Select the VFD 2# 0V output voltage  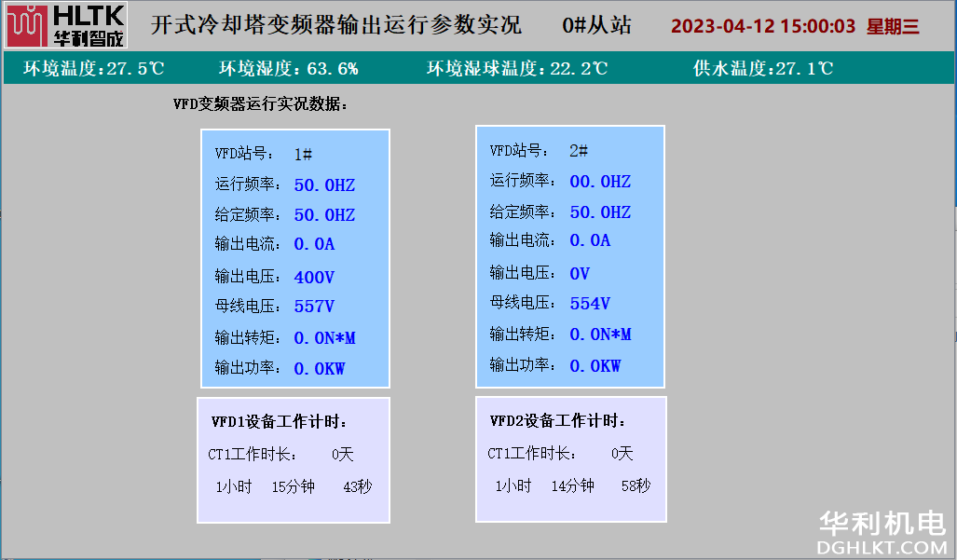pyautogui.click(x=580, y=274)
